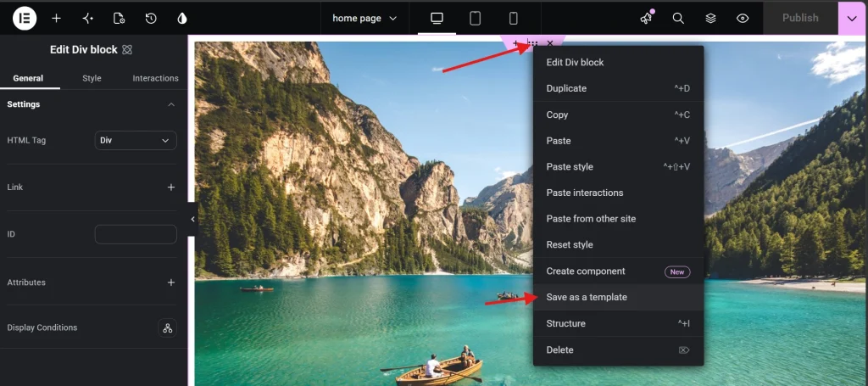Open the home page document dropdown
The image size is (868, 386).
pyautogui.click(x=364, y=19)
